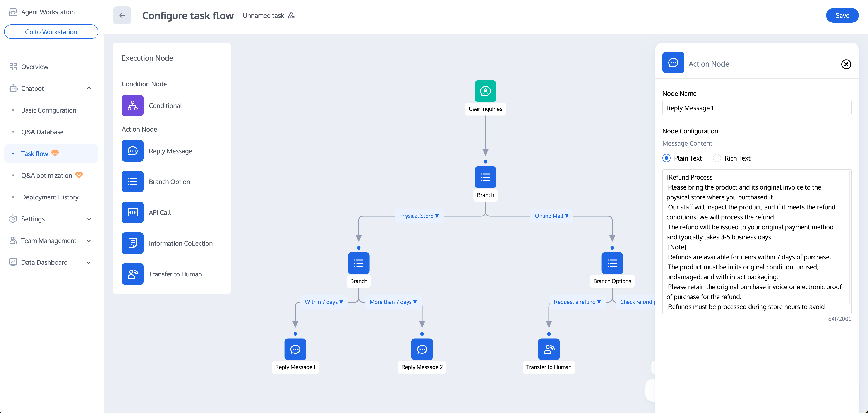Screen dimensions: 868x413
Task: Select the User Inquiries start node
Action: click(485, 91)
